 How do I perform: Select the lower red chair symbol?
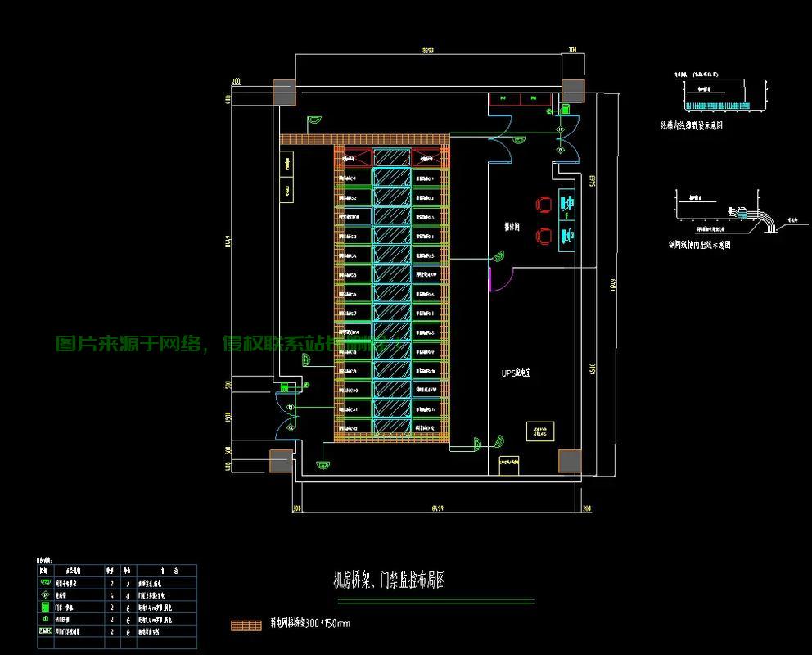click(x=544, y=236)
